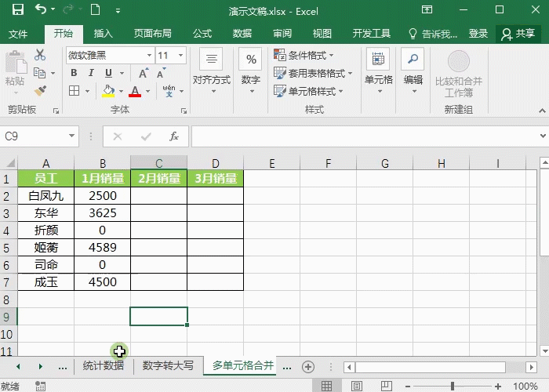
Task: Open the 编辑 editing menu
Action: (x=413, y=72)
